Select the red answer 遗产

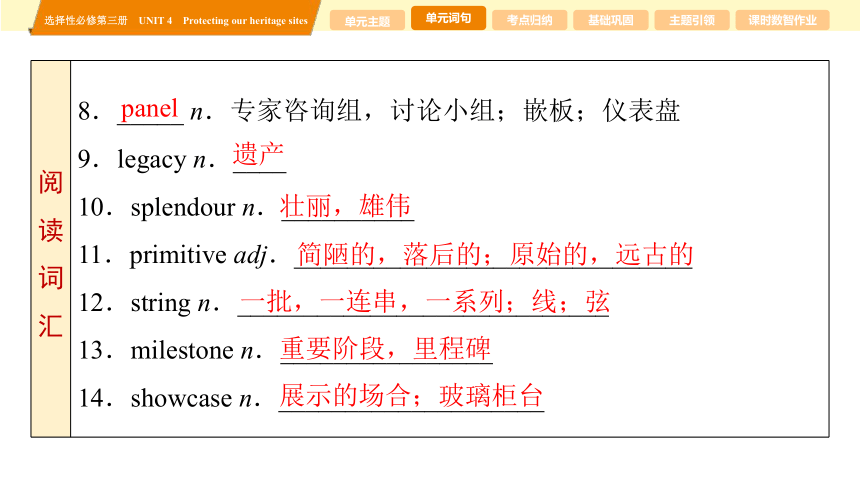[x=258, y=154]
